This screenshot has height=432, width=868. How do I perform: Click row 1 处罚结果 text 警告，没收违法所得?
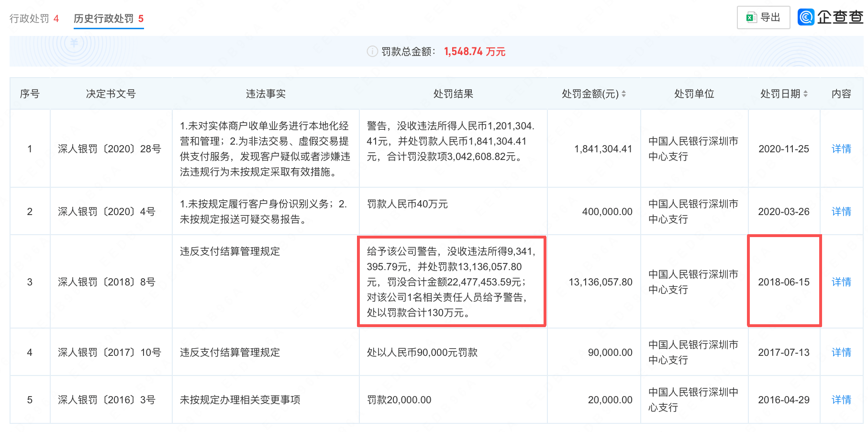pyautogui.click(x=451, y=141)
